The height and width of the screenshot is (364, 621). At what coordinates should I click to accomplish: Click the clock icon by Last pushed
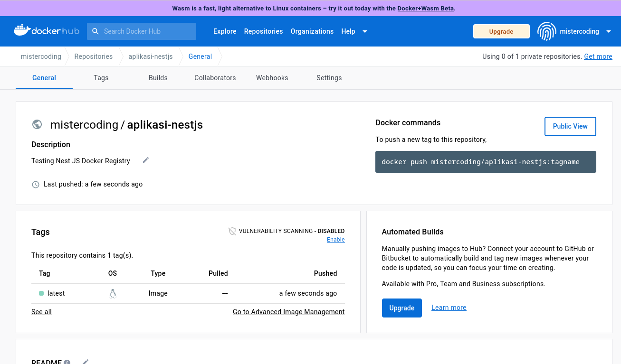point(36,184)
